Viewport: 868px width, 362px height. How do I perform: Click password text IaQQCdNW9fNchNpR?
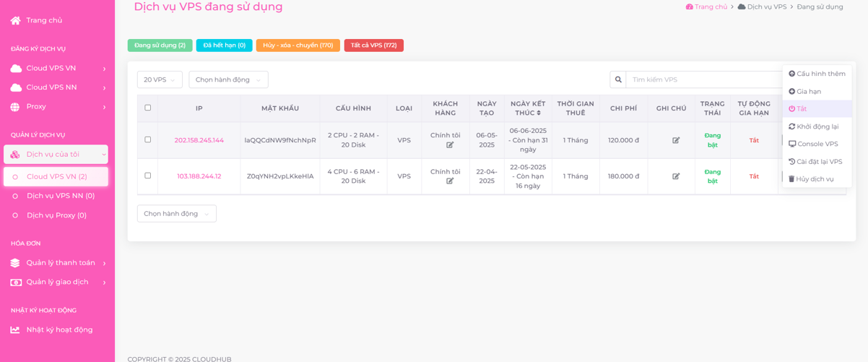(x=280, y=140)
